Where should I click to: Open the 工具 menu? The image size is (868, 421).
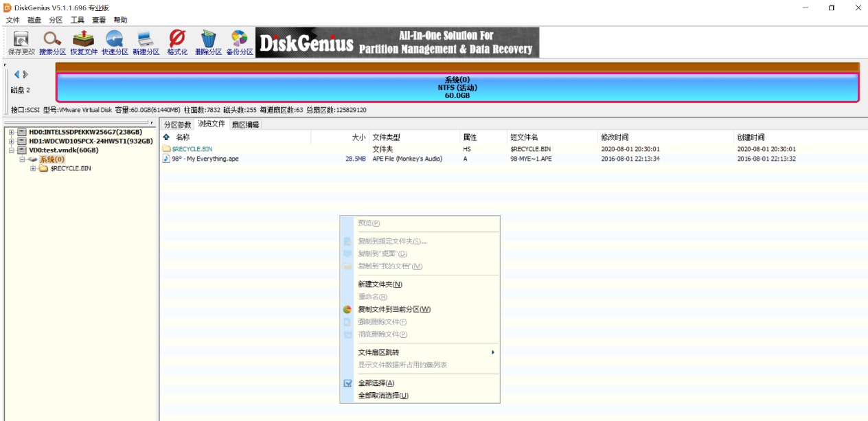pyautogui.click(x=78, y=20)
